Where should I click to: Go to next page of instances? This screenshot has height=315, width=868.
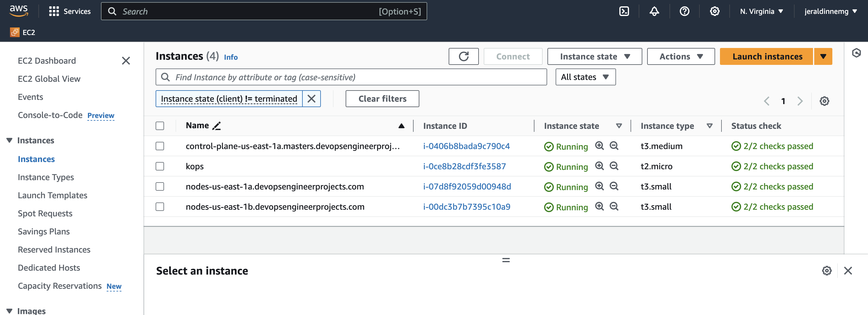(800, 101)
